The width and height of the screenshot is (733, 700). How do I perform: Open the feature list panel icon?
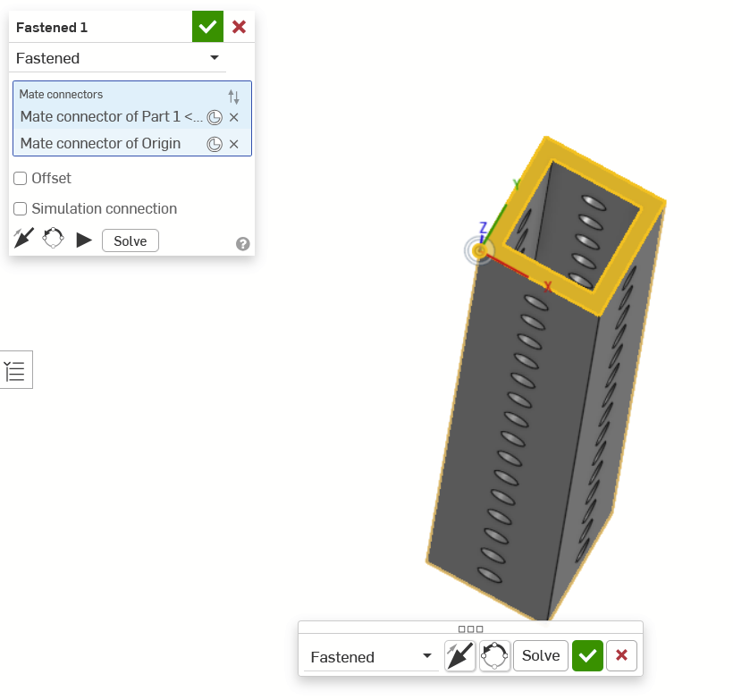coord(15,370)
